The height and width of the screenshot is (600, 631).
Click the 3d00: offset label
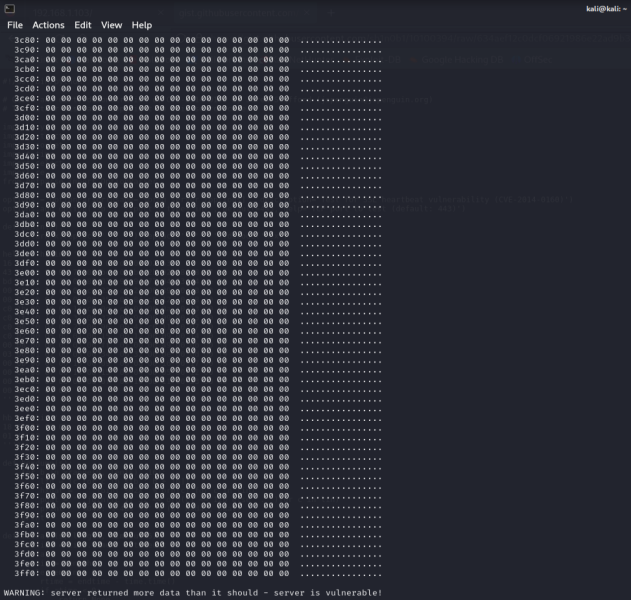(27, 118)
